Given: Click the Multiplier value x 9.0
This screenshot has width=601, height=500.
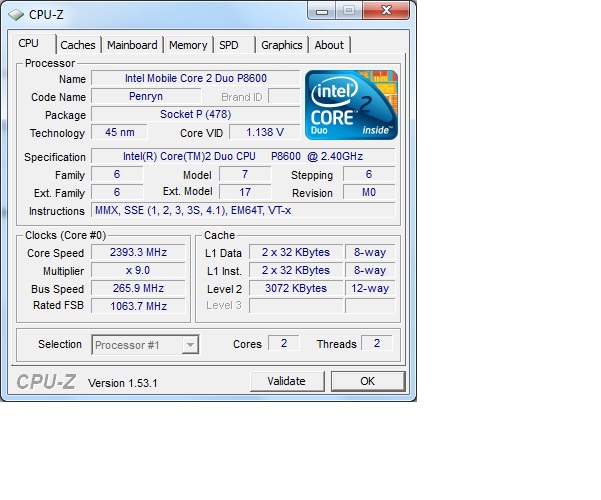Looking at the screenshot, I should point(138,270).
